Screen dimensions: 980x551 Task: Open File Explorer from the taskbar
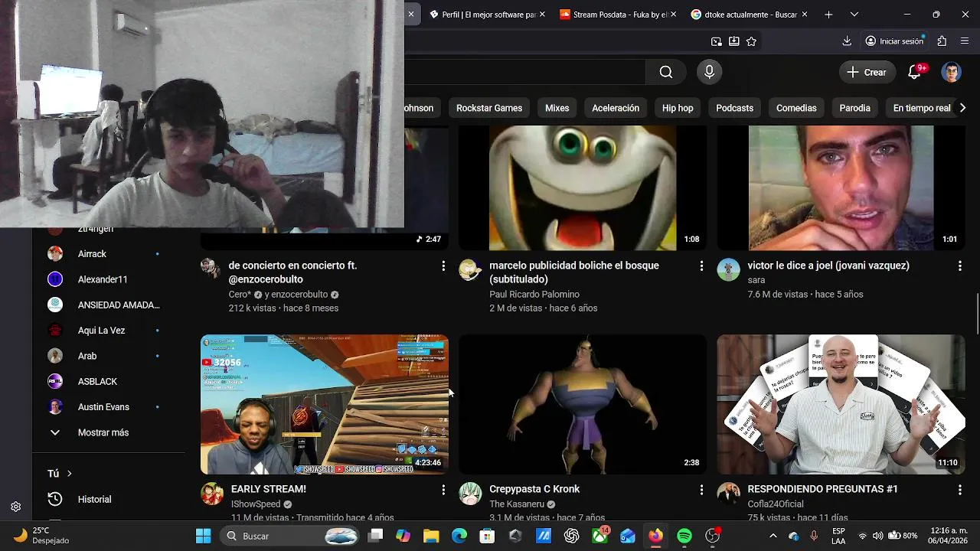click(431, 536)
